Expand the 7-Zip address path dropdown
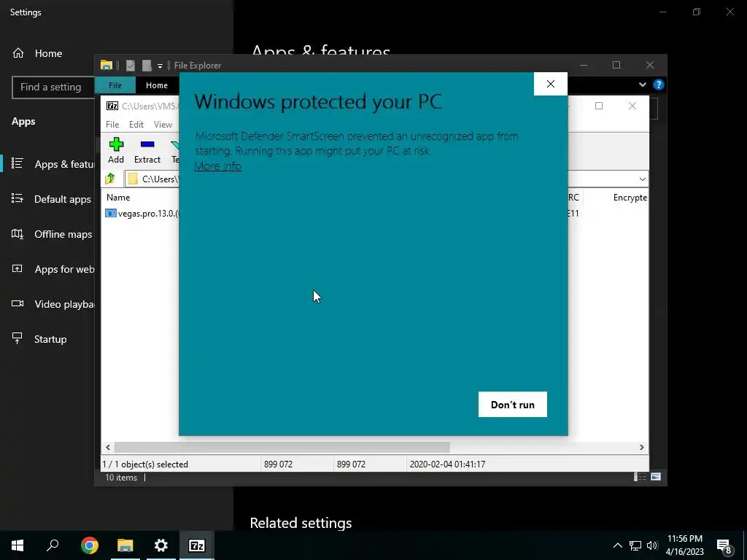This screenshot has height=560, width=747. [x=642, y=179]
